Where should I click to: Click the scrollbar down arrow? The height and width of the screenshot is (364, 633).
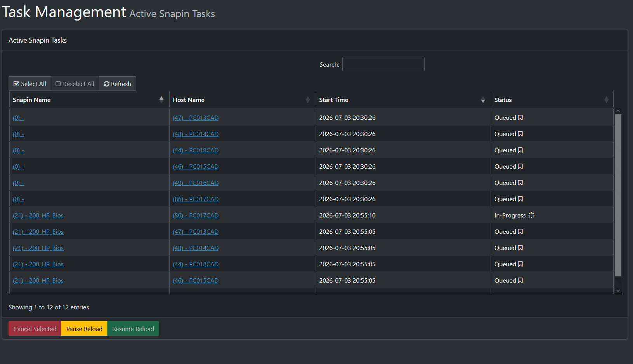618,290
